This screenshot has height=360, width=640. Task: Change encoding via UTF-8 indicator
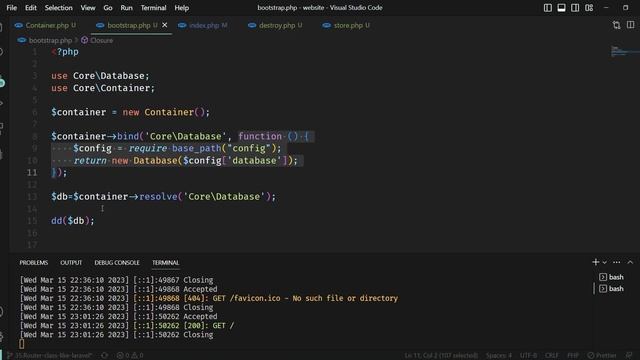[x=529, y=356]
